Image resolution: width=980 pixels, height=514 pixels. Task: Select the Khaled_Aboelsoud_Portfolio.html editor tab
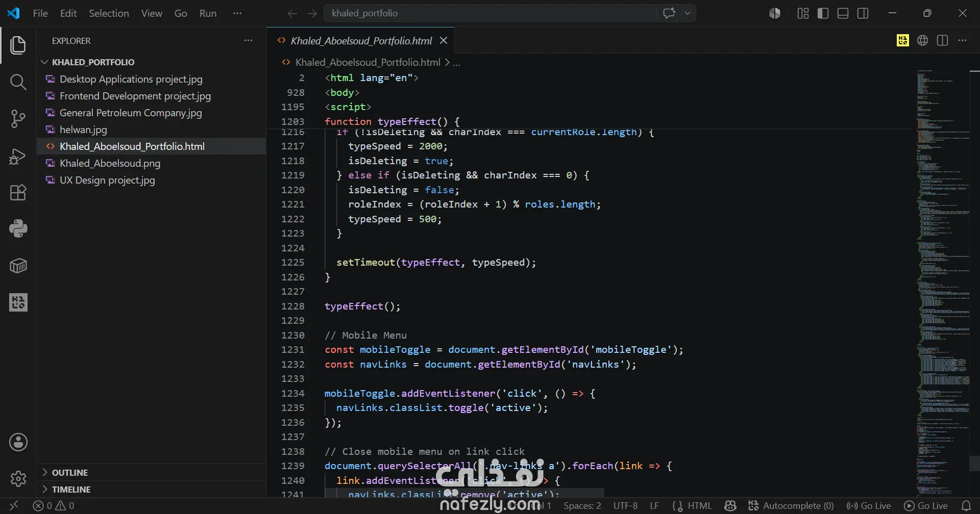pyautogui.click(x=361, y=41)
